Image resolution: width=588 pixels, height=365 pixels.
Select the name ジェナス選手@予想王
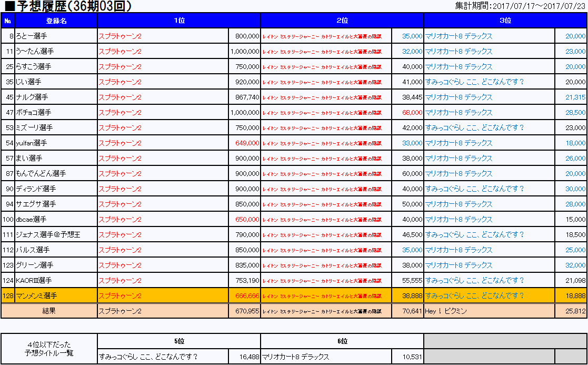click(47, 235)
